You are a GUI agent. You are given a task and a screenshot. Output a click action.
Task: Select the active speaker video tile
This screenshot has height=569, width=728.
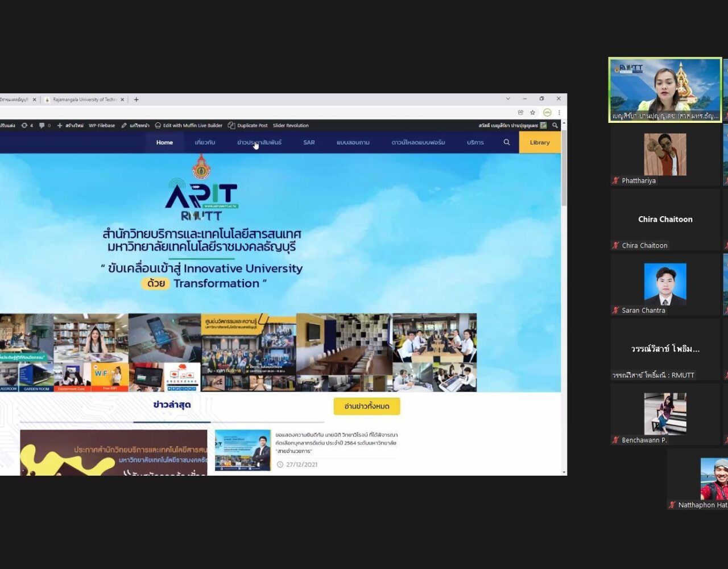tap(665, 90)
